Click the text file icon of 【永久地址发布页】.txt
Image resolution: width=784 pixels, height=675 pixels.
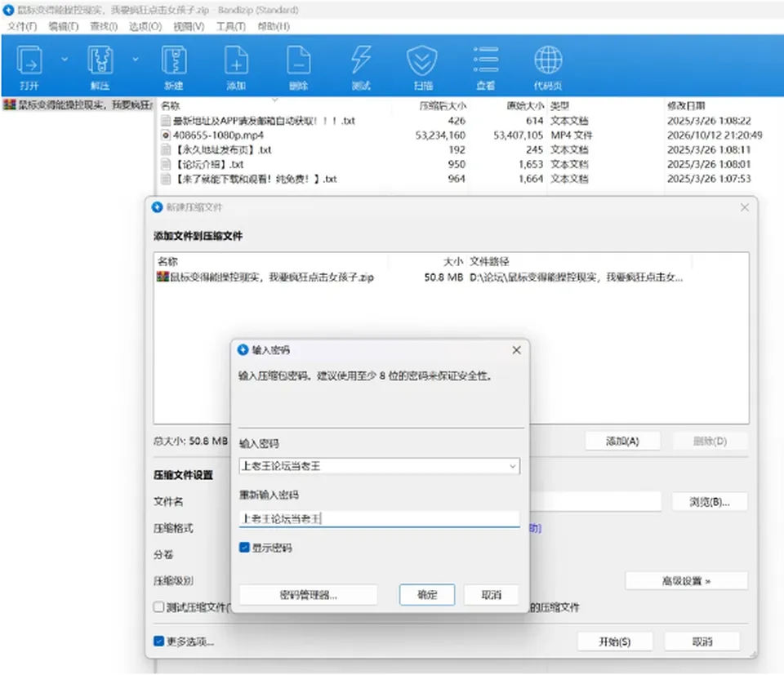tap(166, 149)
